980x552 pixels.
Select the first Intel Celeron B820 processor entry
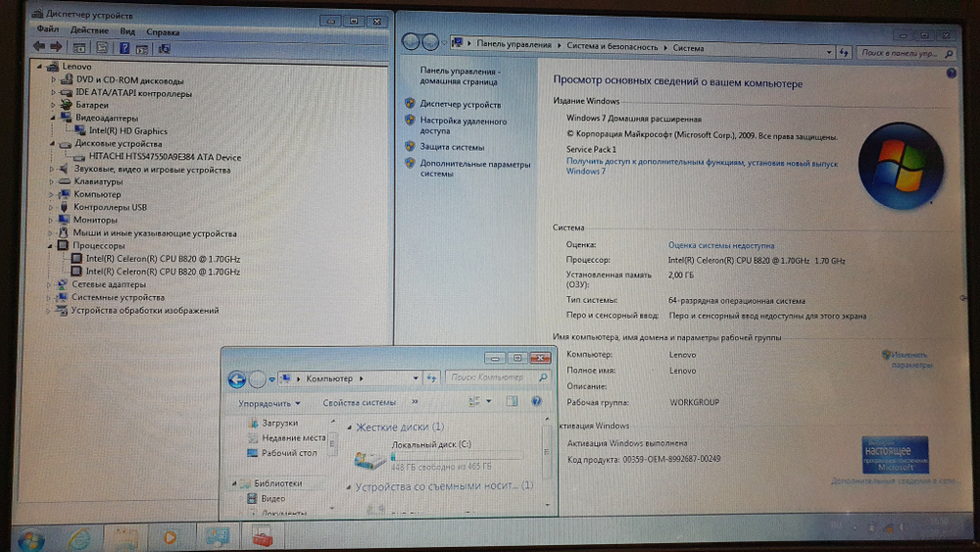click(163, 259)
